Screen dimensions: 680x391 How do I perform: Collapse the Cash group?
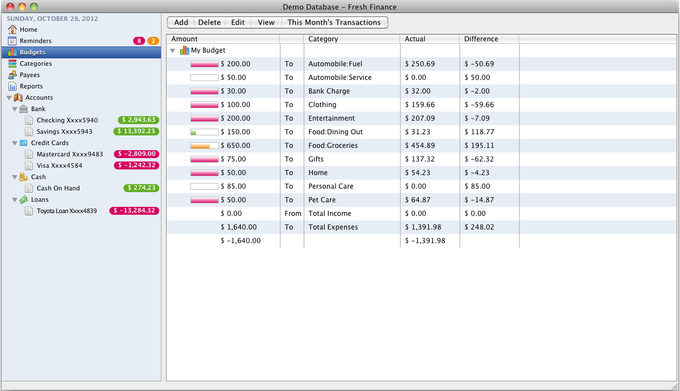tap(15, 177)
